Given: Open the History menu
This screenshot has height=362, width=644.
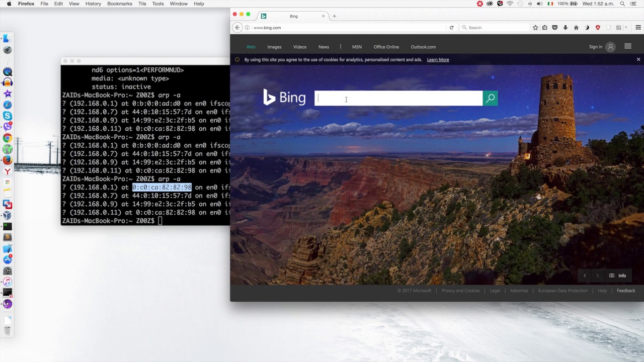Looking at the screenshot, I should [x=93, y=4].
